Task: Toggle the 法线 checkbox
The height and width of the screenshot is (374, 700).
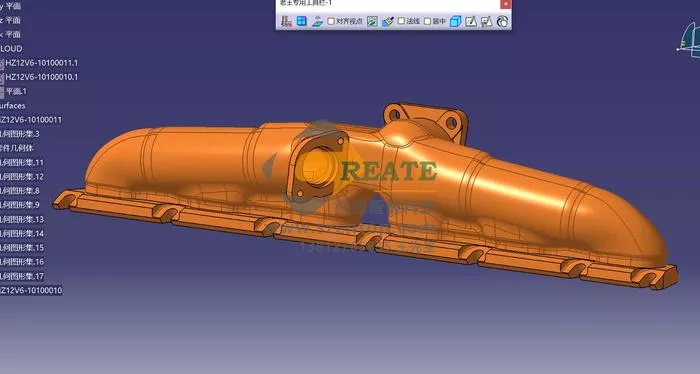Action: point(401,21)
